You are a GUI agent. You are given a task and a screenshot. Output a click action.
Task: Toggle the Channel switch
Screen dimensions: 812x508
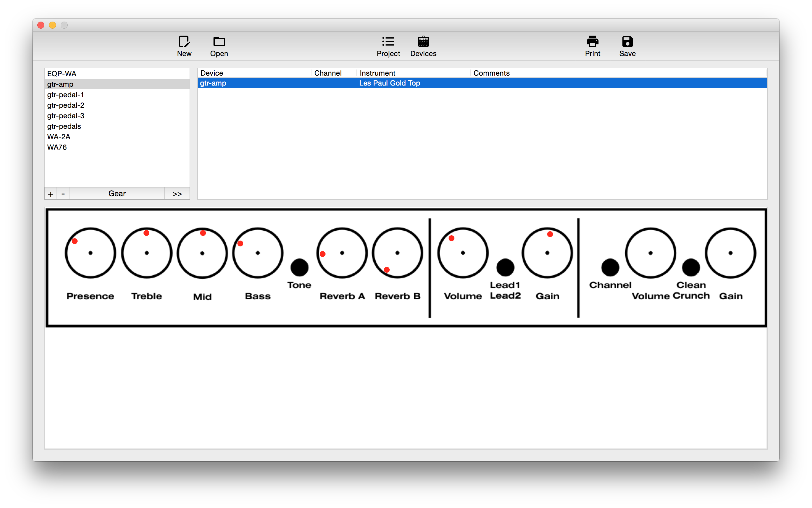[610, 267]
